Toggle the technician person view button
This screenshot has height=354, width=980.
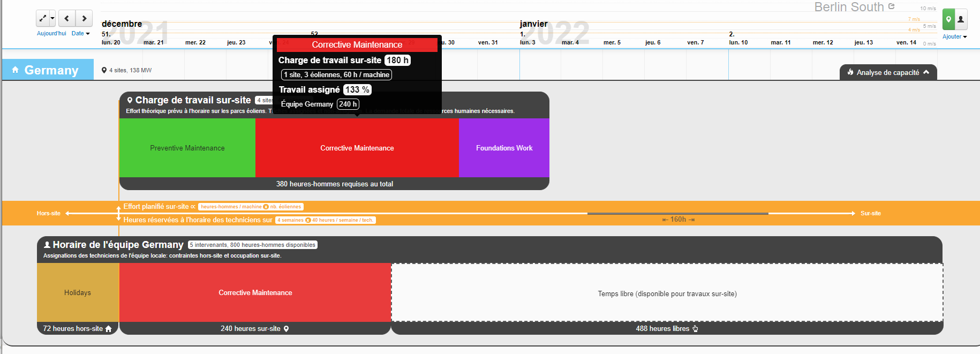961,19
